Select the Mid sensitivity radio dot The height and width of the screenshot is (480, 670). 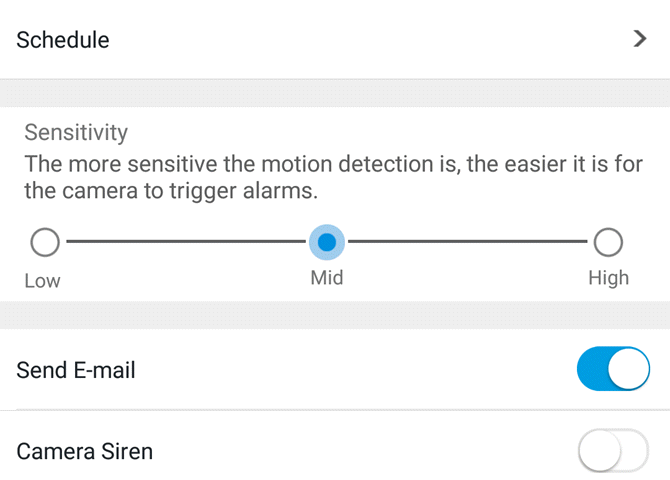(327, 242)
